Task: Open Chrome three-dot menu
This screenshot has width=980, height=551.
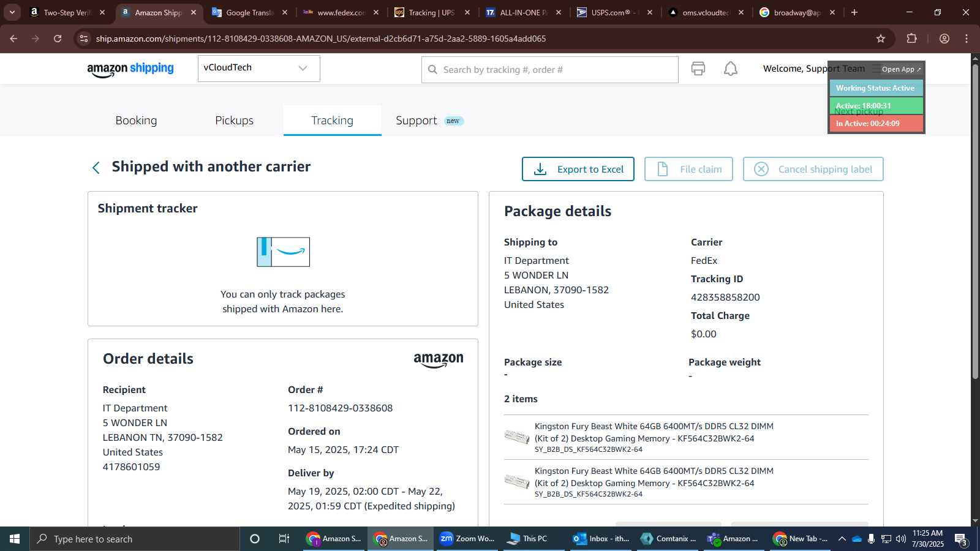Action: (967, 39)
